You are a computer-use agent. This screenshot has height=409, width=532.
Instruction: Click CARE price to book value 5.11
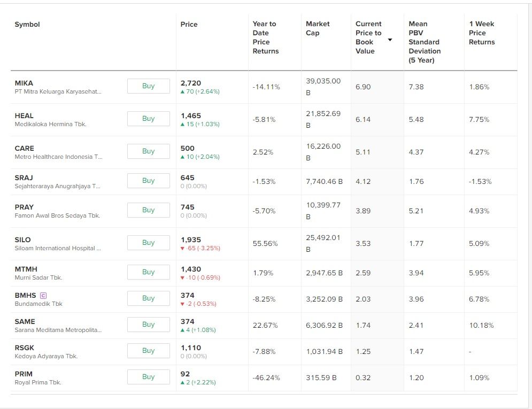click(x=363, y=152)
